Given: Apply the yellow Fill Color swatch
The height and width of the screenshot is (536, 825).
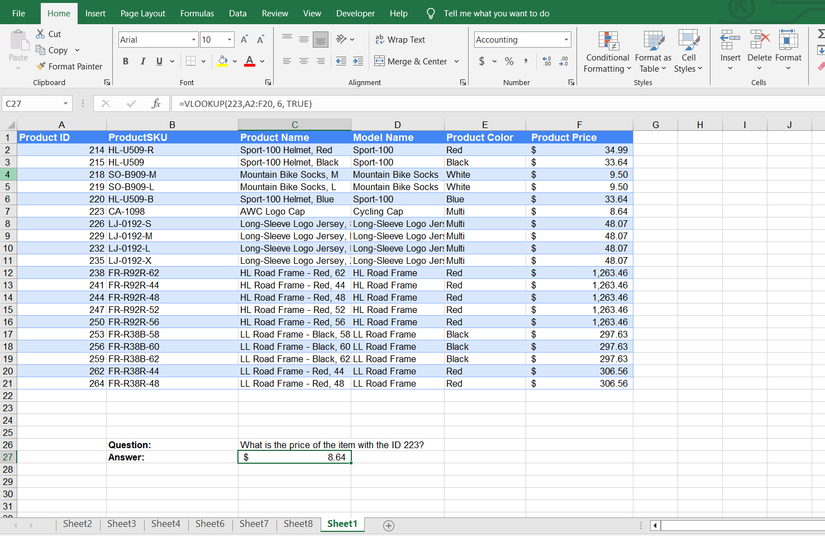Looking at the screenshot, I should coord(222,62).
